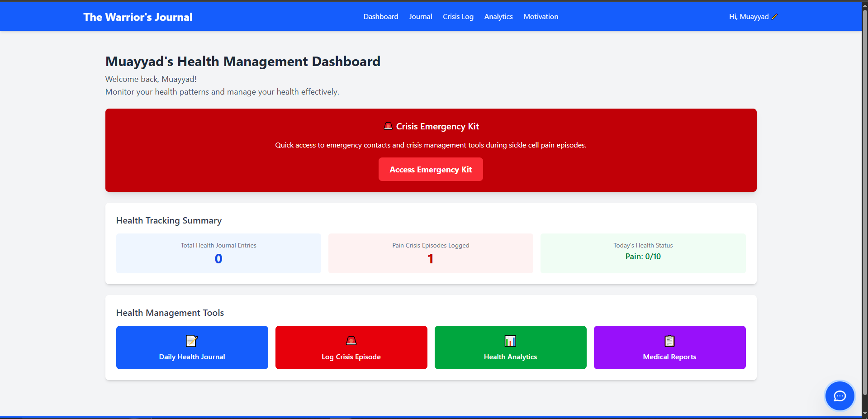Click the bar chart icon on Health Analytics
868x419 pixels.
(x=510, y=341)
